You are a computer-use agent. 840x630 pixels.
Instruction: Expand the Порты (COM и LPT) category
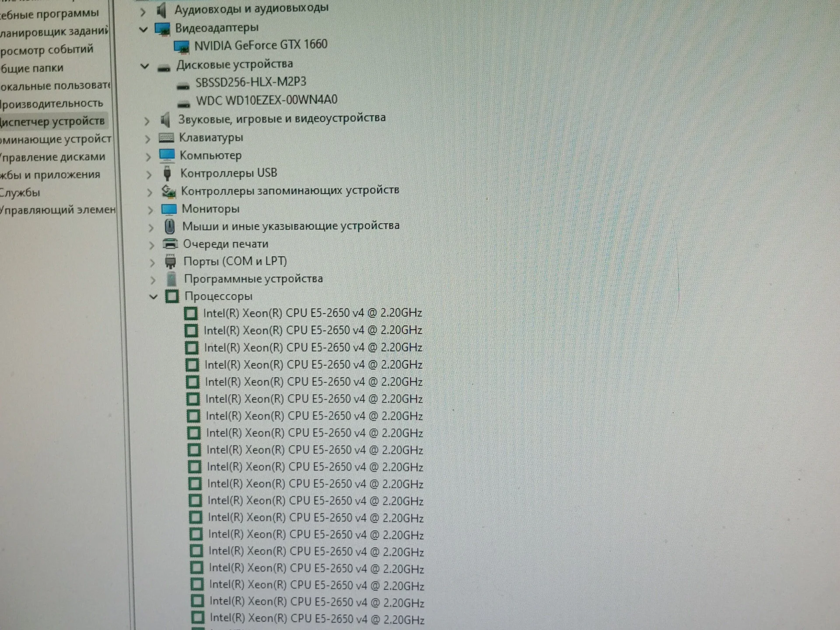pos(152,263)
